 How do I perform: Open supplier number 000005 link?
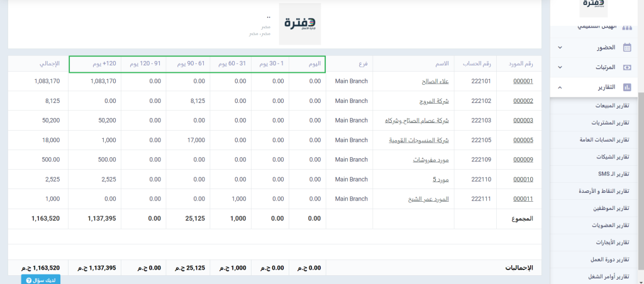click(x=523, y=140)
